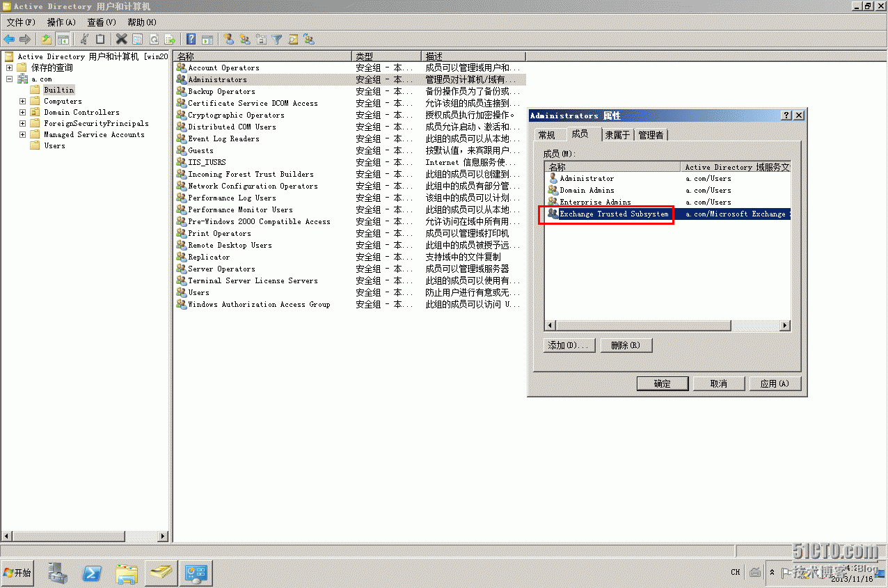
Task: Open the 帮助(H) menu
Action: pyautogui.click(x=142, y=22)
